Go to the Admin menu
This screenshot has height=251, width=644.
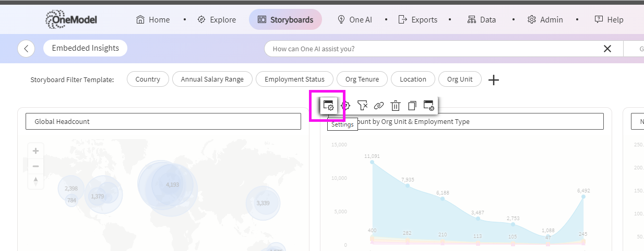[545, 20]
